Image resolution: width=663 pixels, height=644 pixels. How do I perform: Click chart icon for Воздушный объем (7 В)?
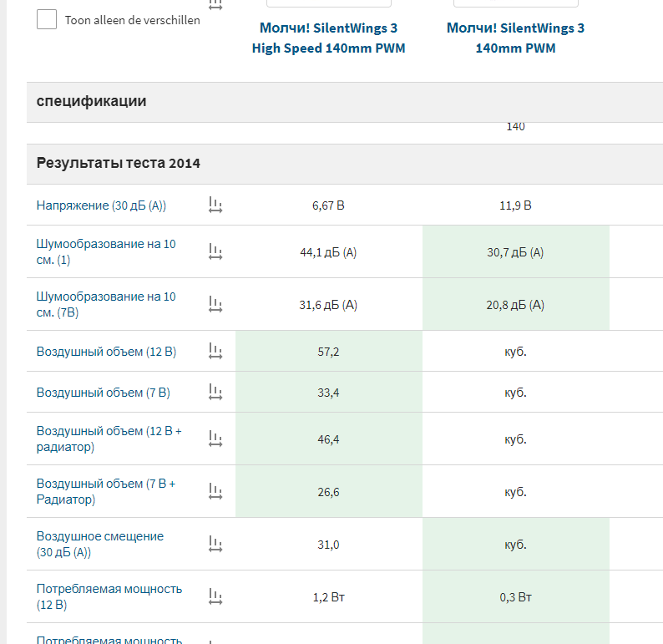pyautogui.click(x=215, y=392)
